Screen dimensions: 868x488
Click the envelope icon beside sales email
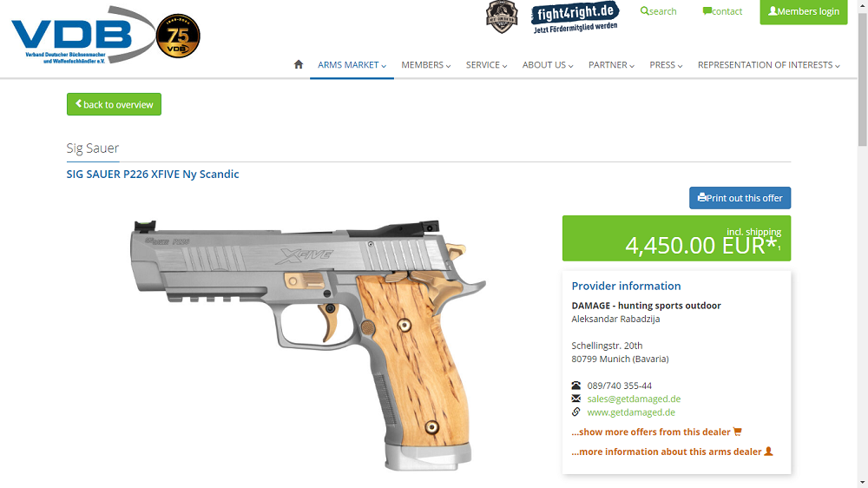(x=576, y=399)
